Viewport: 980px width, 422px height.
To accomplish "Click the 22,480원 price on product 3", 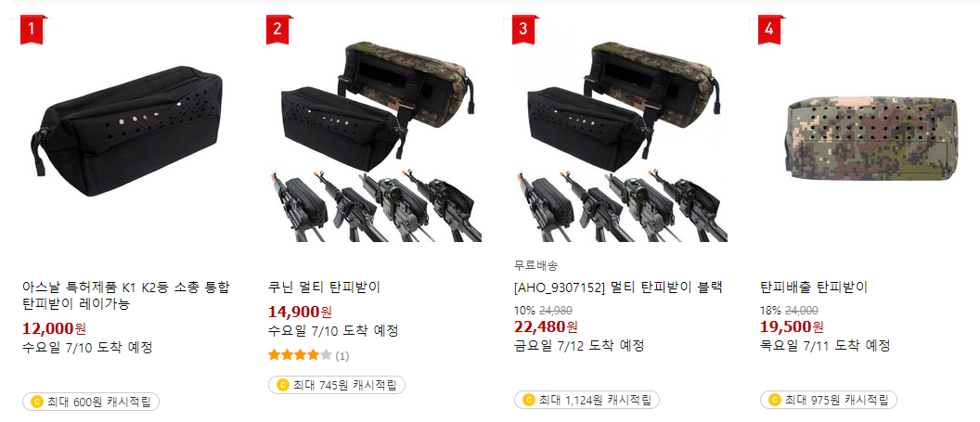I will 546,326.
